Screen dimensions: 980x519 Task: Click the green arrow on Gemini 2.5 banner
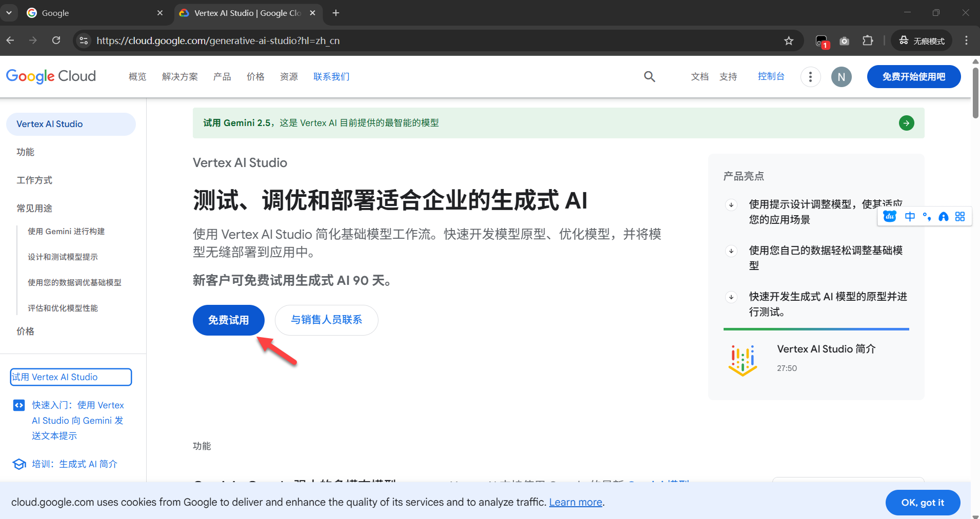[x=906, y=123]
